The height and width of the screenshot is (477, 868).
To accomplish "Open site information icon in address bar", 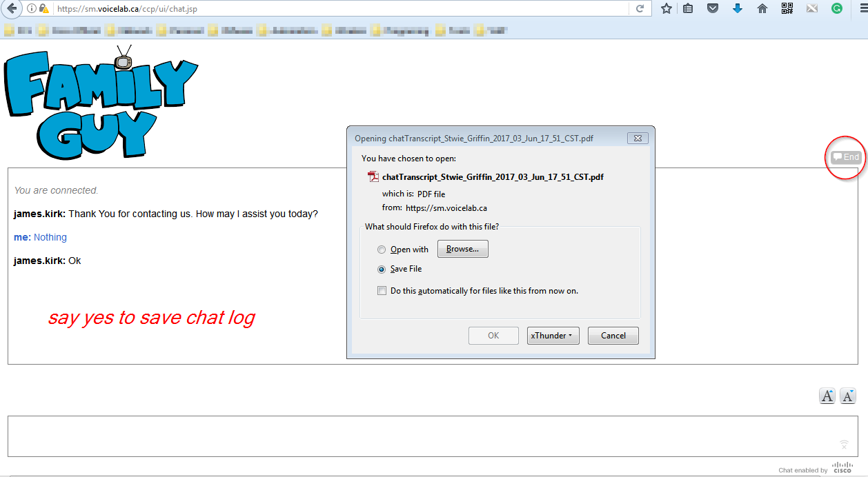I will click(32, 9).
